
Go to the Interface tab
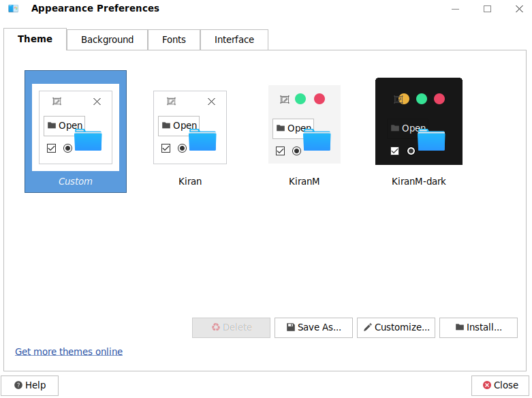coord(234,40)
